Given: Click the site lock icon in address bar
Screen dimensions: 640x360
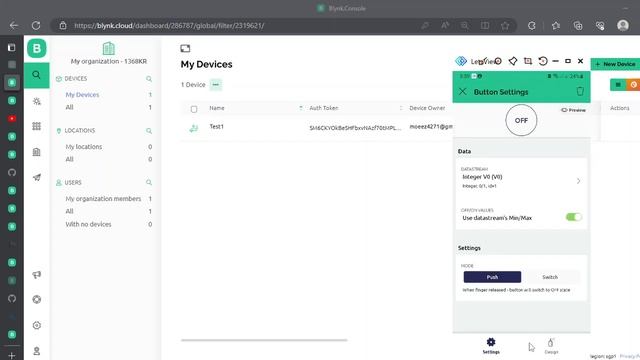Looking at the screenshot, I should click(63, 25).
